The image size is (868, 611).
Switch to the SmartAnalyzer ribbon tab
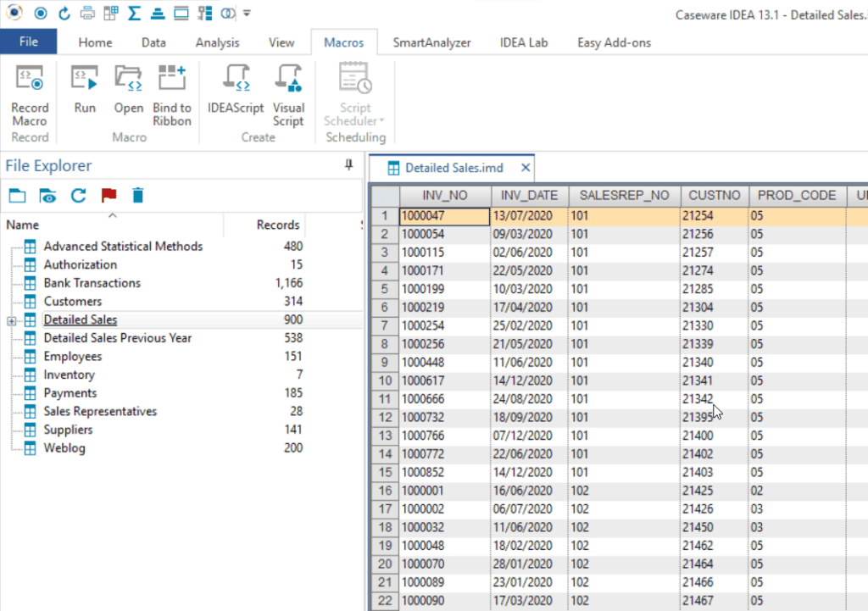click(431, 42)
